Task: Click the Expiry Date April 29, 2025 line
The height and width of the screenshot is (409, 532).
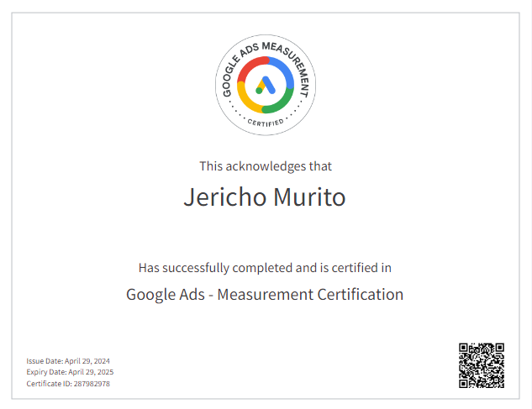Action: coord(70,371)
